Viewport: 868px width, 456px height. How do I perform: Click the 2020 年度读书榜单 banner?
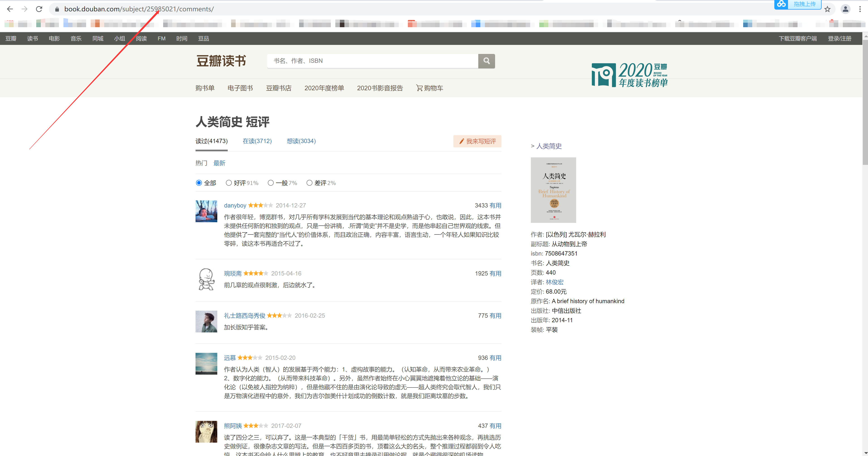[629, 75]
